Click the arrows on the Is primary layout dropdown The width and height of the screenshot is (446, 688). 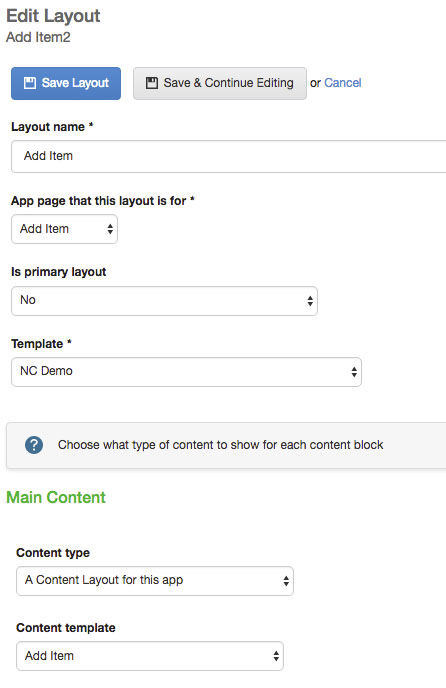tap(310, 301)
